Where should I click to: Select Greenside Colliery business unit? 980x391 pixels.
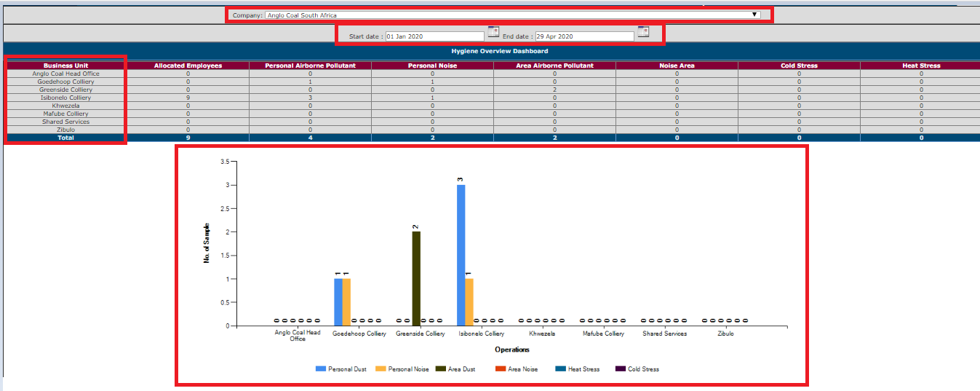tap(65, 90)
